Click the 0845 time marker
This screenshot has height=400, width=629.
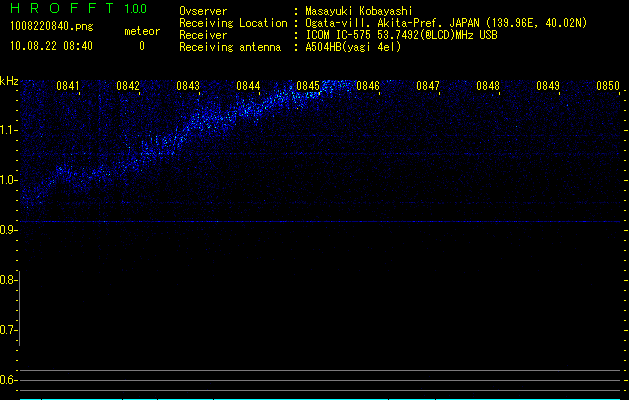click(308, 86)
